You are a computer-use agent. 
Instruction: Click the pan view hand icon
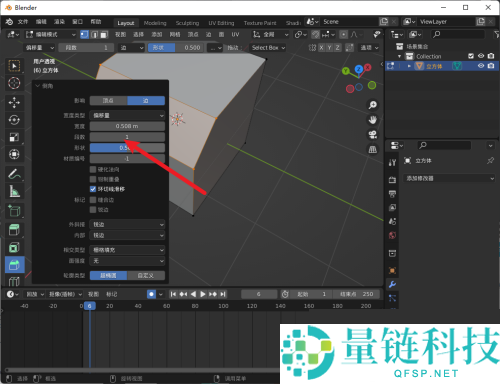point(372,120)
